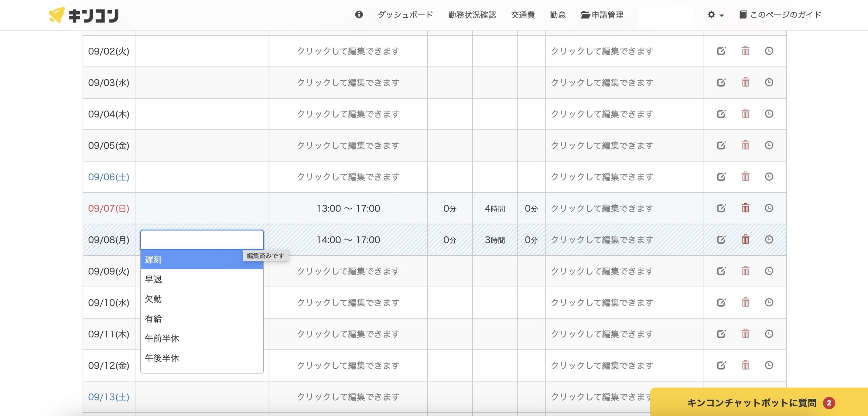Delete the 09/08(月) record with trash icon
The width and height of the screenshot is (868, 416).
tap(745, 240)
